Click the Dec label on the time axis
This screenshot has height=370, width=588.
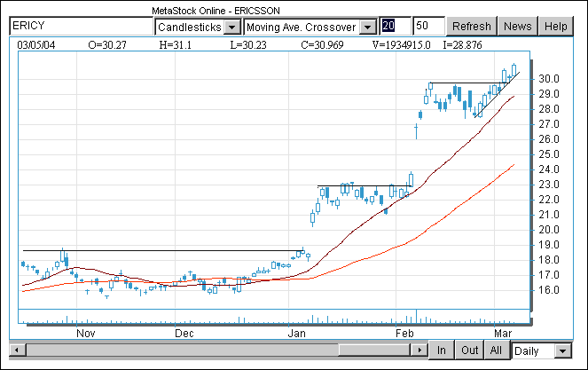184,334
